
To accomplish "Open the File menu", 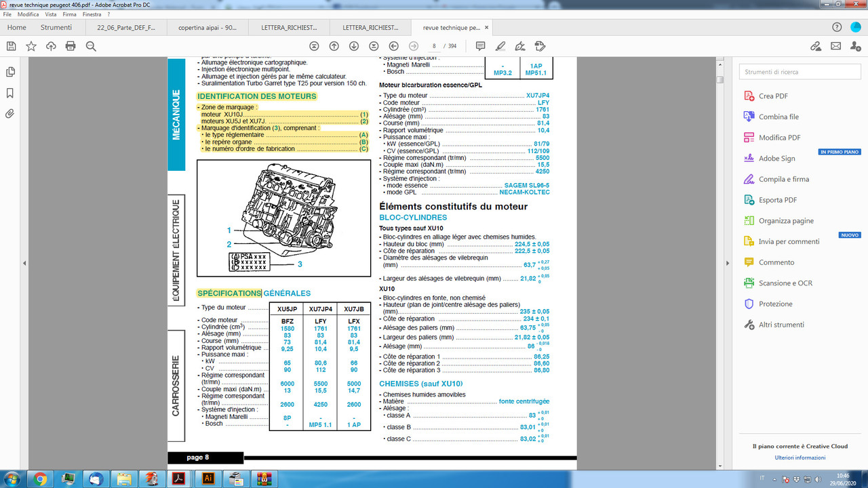I will (x=7, y=14).
